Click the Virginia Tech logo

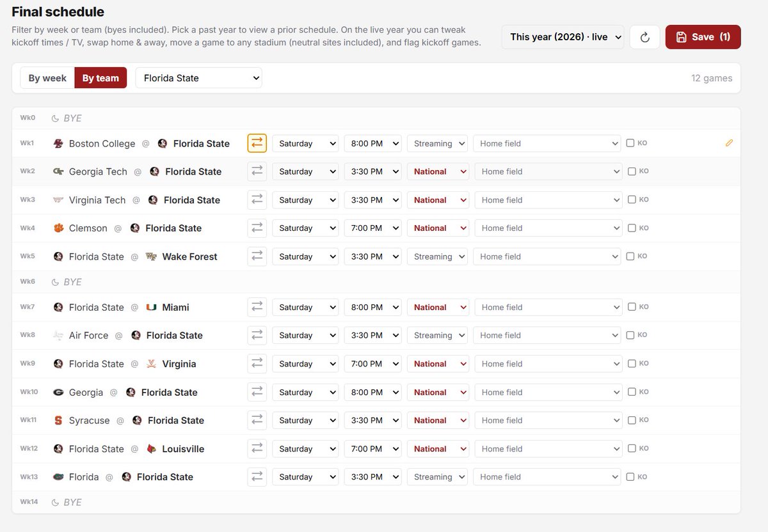tap(58, 200)
